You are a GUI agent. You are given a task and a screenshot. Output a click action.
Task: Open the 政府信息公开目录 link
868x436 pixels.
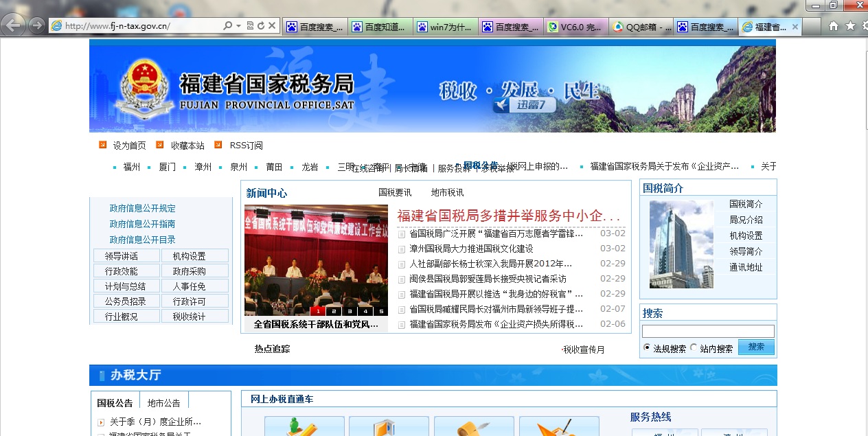click(143, 240)
